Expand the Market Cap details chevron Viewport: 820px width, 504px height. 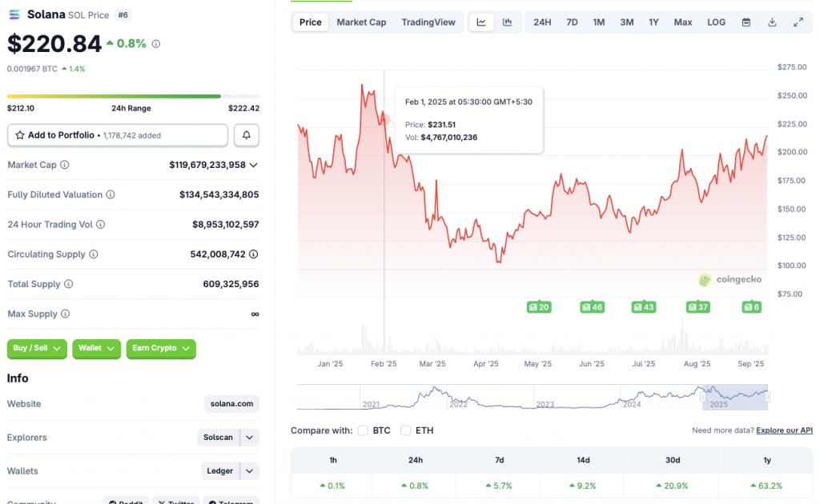254,165
